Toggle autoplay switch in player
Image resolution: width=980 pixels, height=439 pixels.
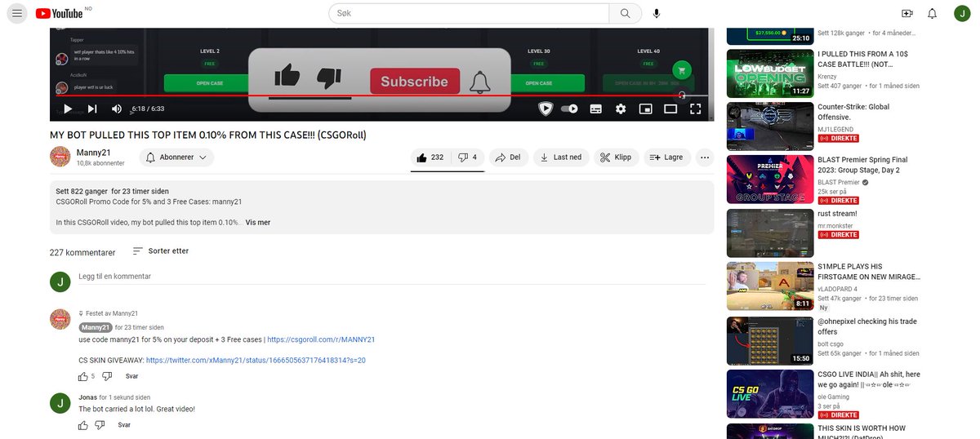tap(570, 109)
